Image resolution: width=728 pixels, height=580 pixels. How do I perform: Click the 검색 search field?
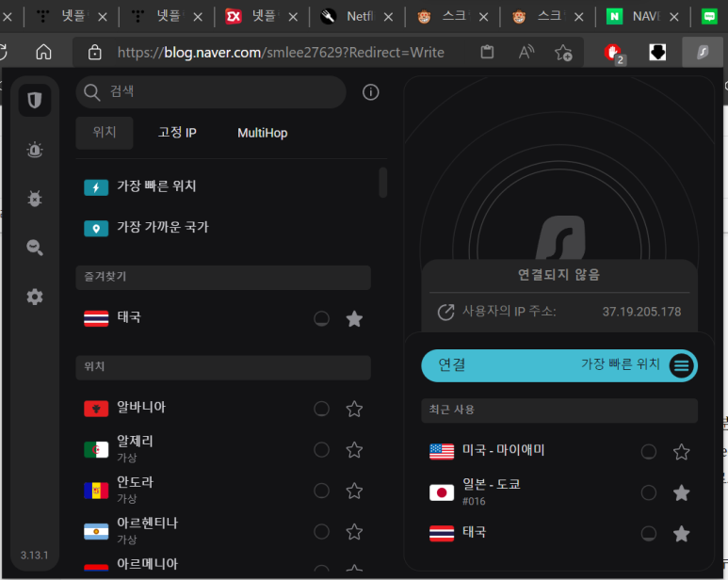click(x=211, y=92)
